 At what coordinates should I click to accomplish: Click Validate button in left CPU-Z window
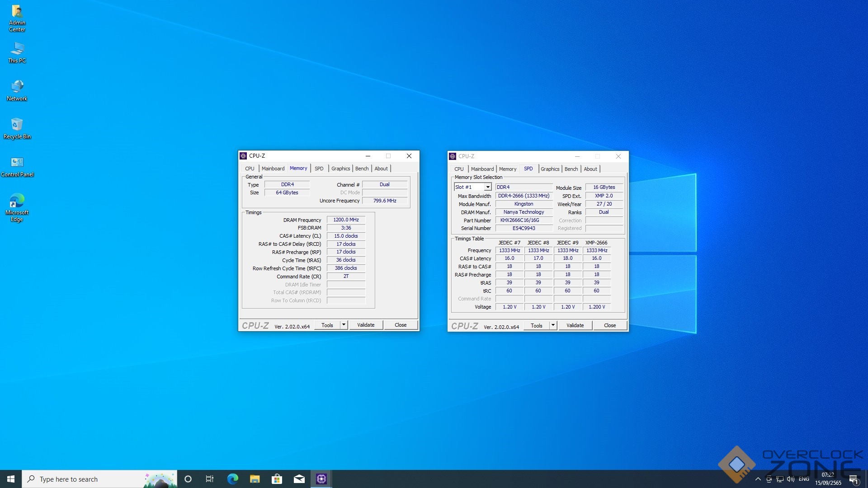tap(366, 325)
